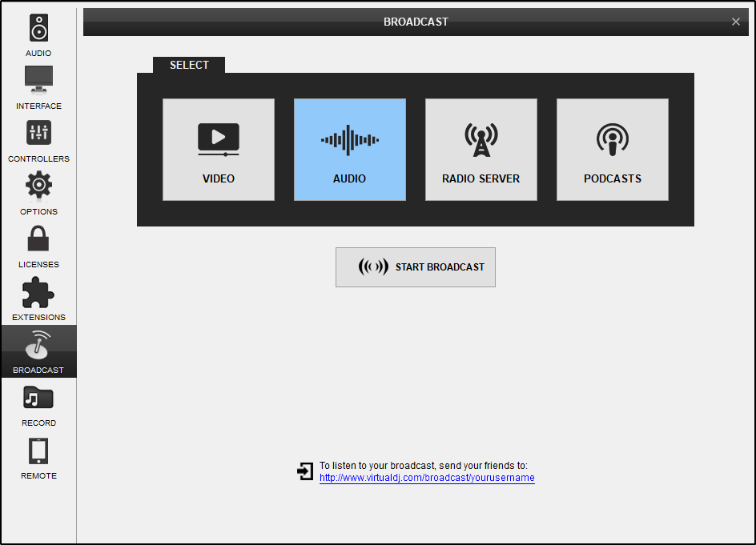The width and height of the screenshot is (756, 545).
Task: Open Remote phone icon
Action: [38, 451]
